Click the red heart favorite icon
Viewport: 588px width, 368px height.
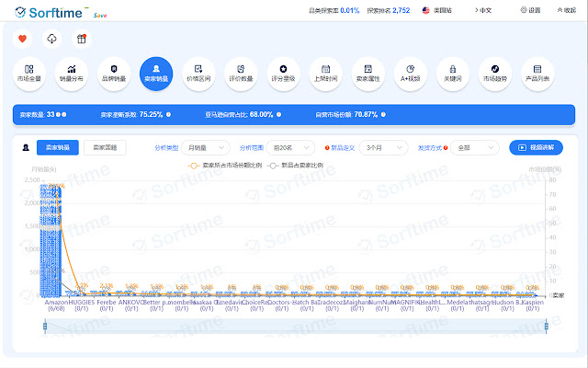click(23, 40)
